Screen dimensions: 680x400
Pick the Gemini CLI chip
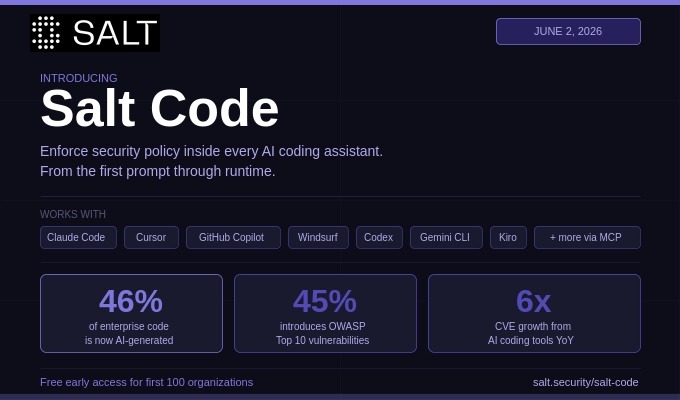[446, 237]
